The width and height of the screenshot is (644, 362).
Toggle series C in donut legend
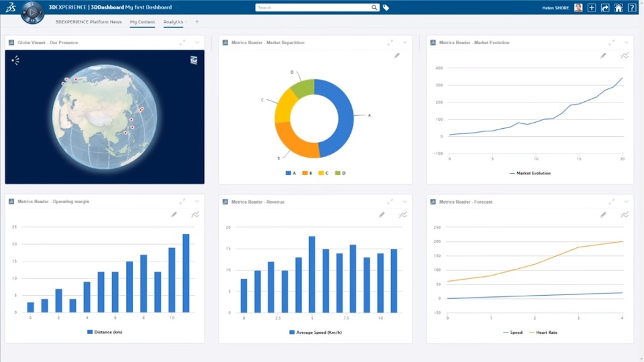pos(323,173)
